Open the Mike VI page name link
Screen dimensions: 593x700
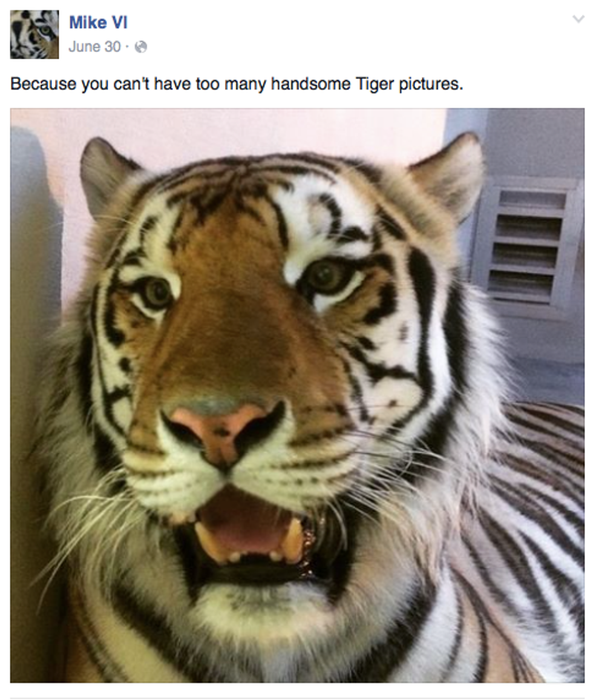98,23
